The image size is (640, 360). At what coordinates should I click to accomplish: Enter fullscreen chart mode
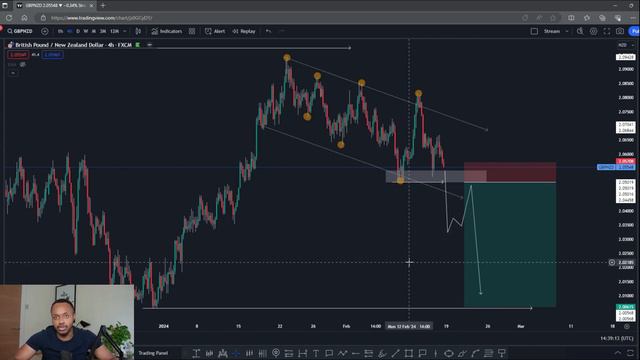point(607,31)
